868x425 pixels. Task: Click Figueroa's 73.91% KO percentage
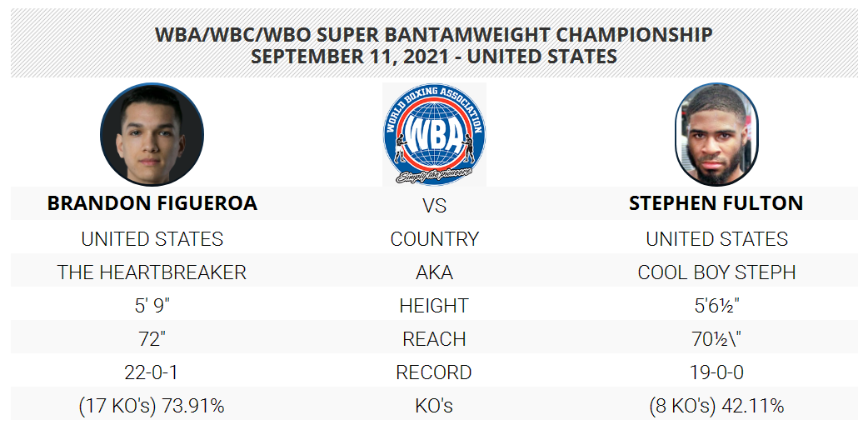coord(192,406)
